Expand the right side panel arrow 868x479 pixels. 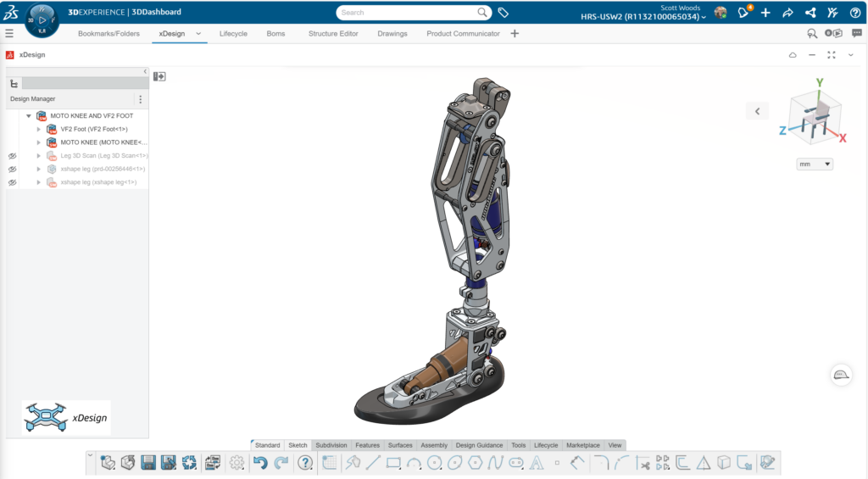(x=757, y=111)
